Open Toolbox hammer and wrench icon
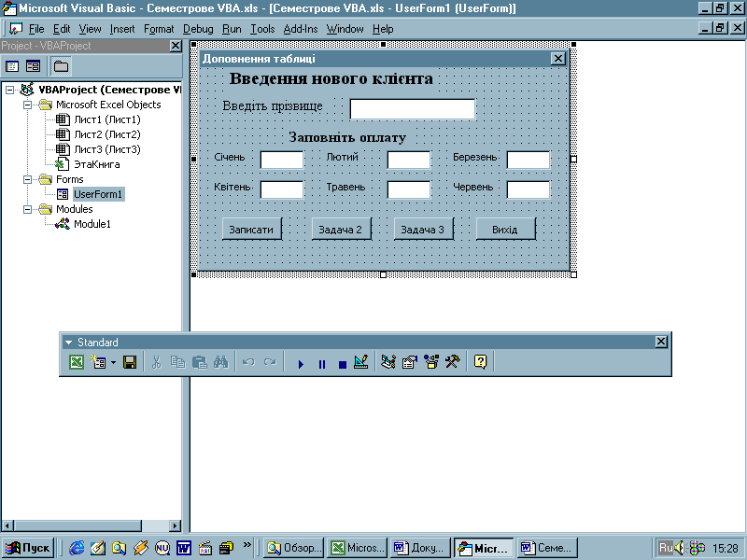 click(x=453, y=362)
